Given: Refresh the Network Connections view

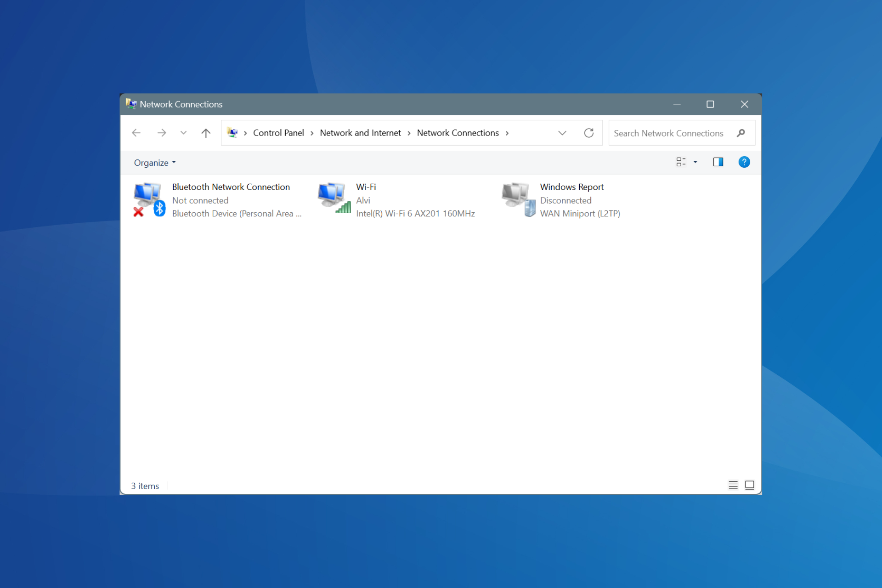Looking at the screenshot, I should point(589,133).
